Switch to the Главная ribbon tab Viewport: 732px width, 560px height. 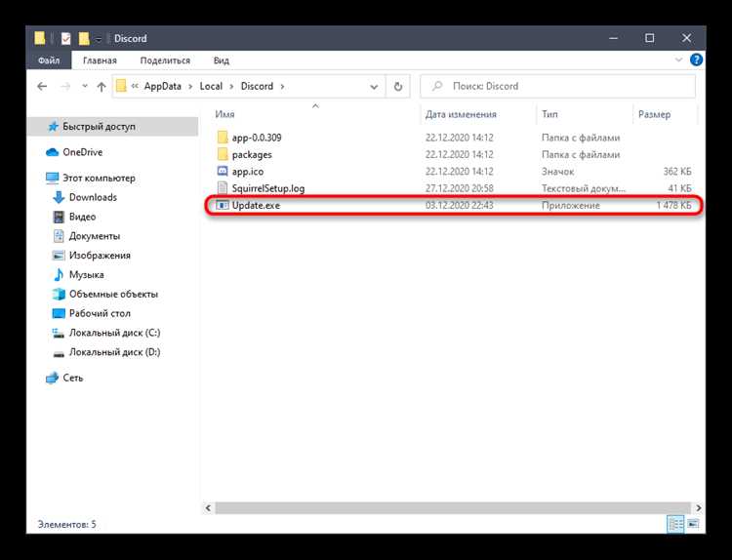tap(100, 60)
